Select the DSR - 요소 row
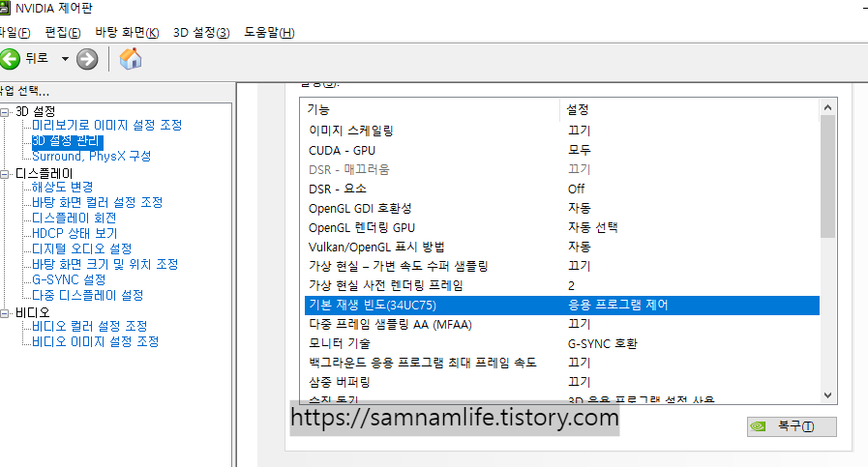The image size is (868, 467). 562,189
